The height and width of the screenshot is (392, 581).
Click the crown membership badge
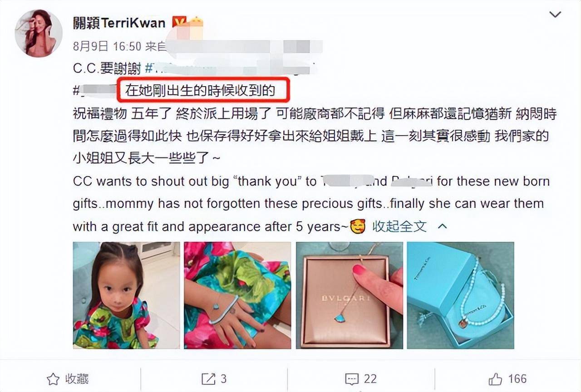(x=196, y=22)
